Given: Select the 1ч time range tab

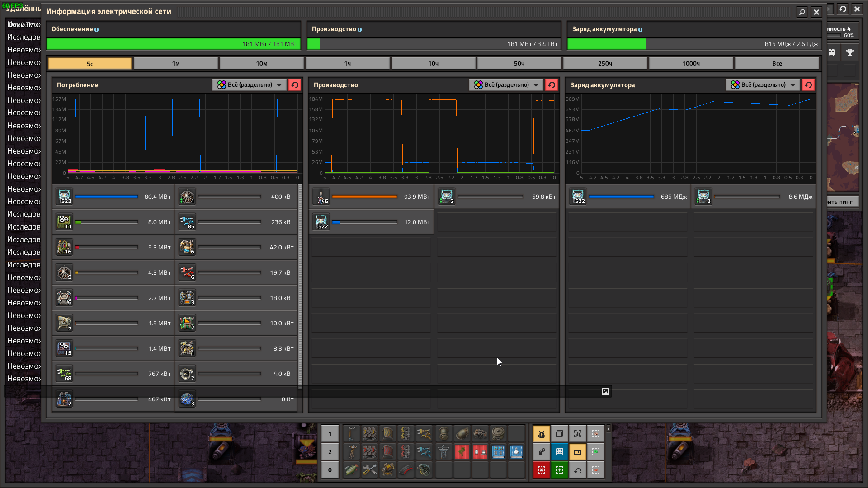Looking at the screenshot, I should pos(348,63).
